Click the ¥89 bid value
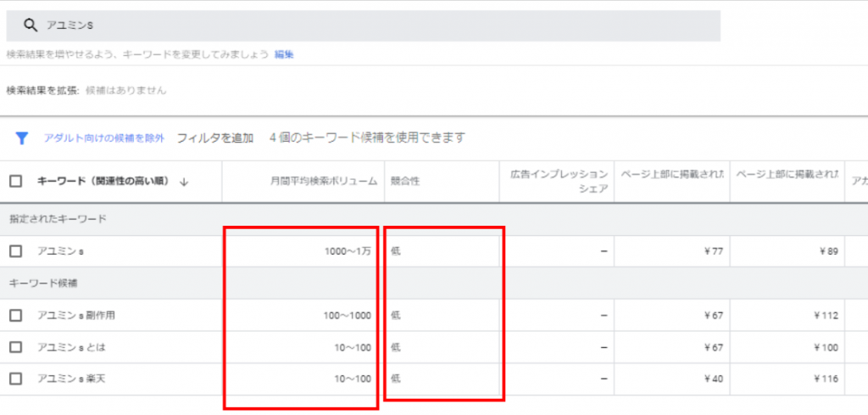This screenshot has height=415, width=868. 829,251
